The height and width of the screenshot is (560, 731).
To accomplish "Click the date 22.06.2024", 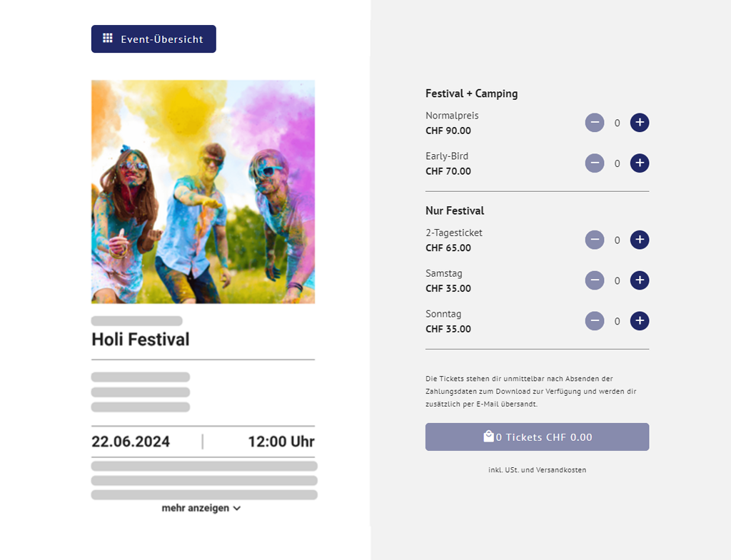I will (x=131, y=442).
